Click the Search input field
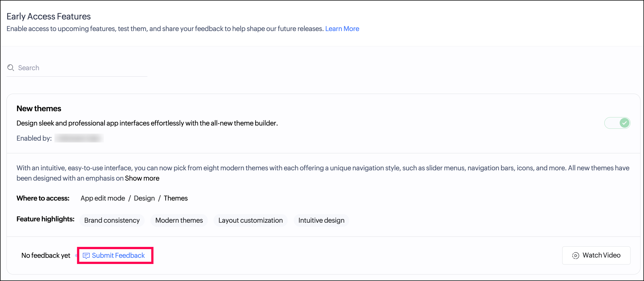644x281 pixels. 81,68
